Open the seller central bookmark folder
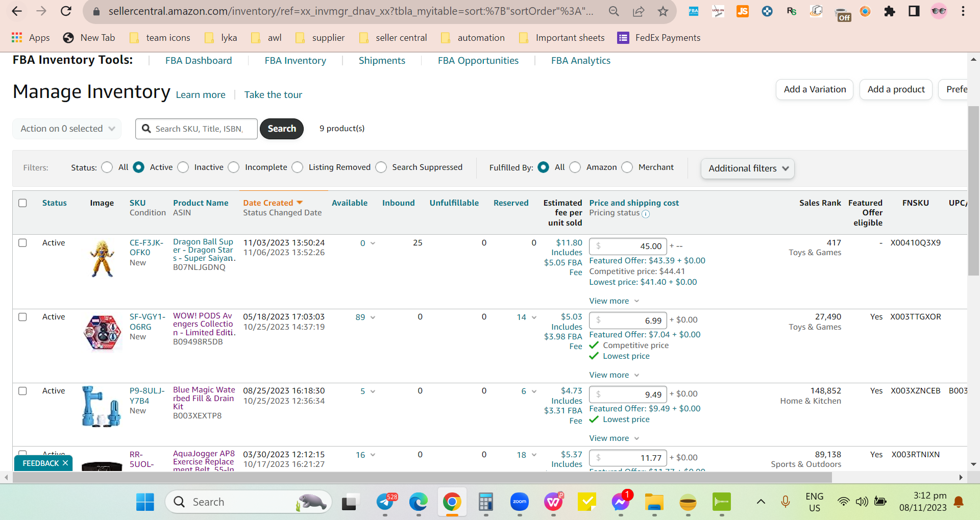This screenshot has height=520, width=980. (394, 38)
